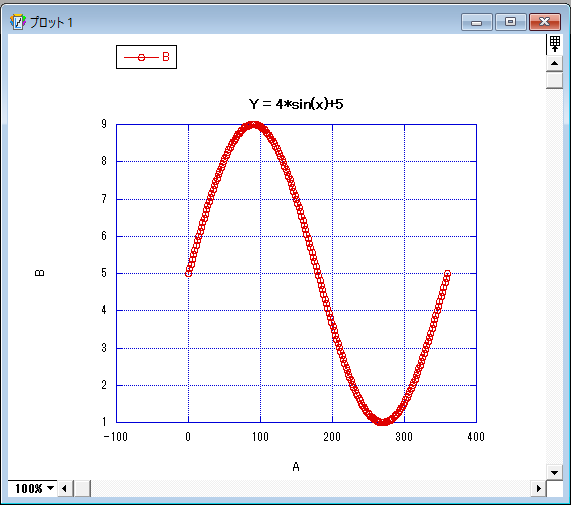Screen dimensions: 571x505
Task: Click the vertical scrollbar thumb
Action: tap(554, 80)
